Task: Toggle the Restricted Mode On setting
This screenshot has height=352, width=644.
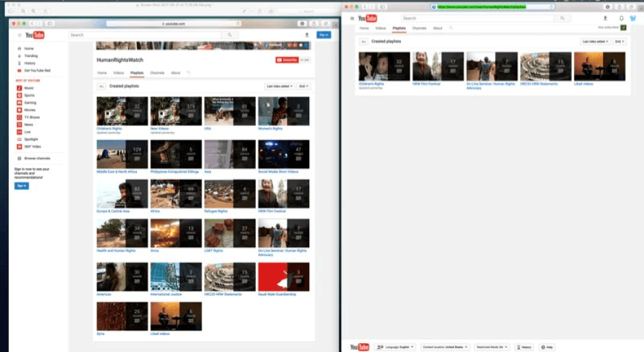Action: tap(492, 347)
